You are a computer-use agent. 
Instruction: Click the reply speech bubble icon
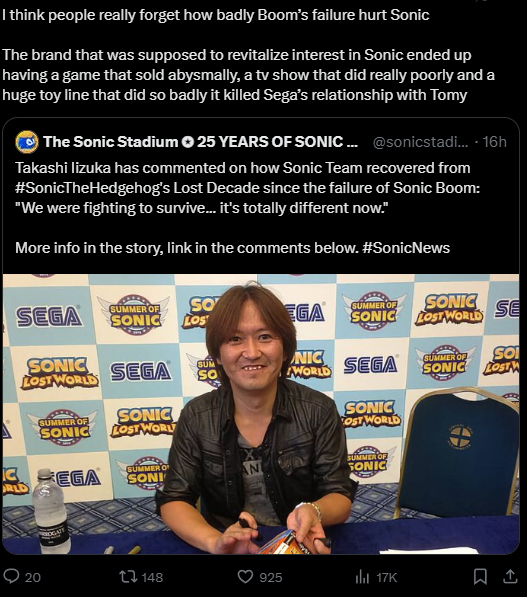click(x=11, y=576)
